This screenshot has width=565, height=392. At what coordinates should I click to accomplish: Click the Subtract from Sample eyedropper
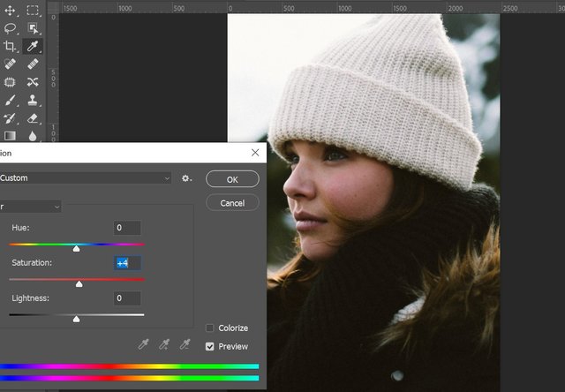click(185, 343)
